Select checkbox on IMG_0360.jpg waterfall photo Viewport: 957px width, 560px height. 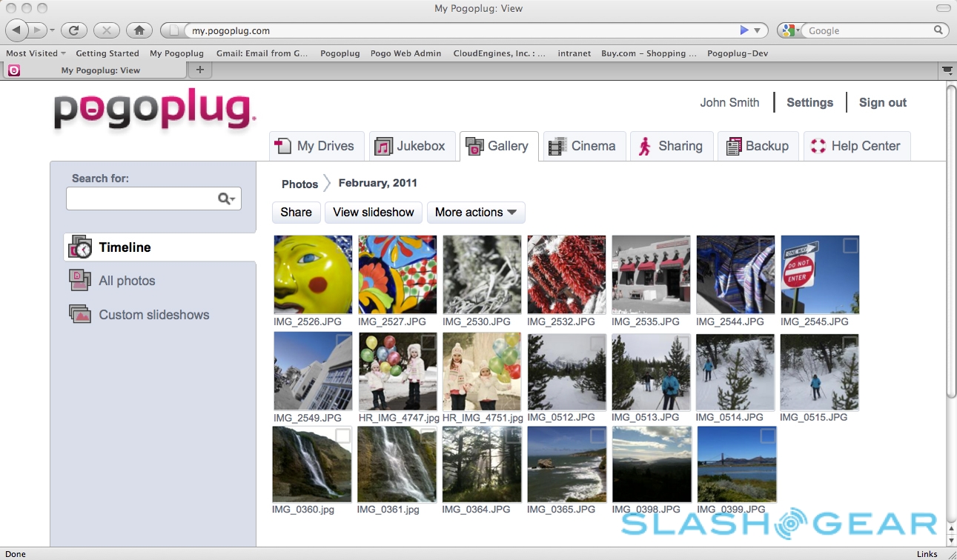(x=342, y=436)
